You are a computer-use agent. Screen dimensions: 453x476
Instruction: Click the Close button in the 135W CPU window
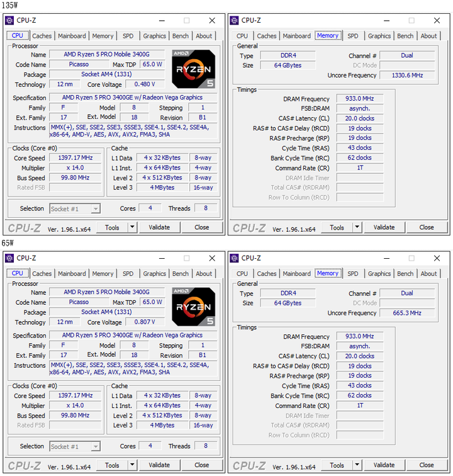point(202,227)
